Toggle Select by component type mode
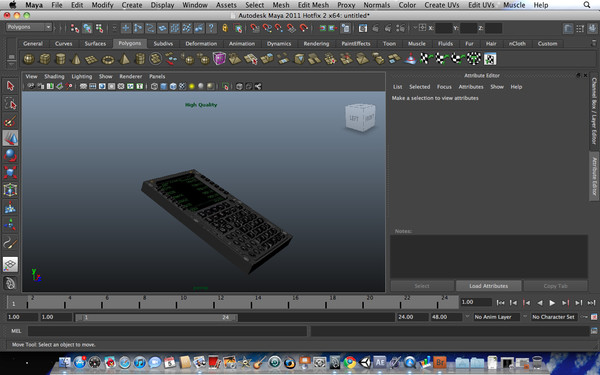600x375 pixels. pos(99,28)
